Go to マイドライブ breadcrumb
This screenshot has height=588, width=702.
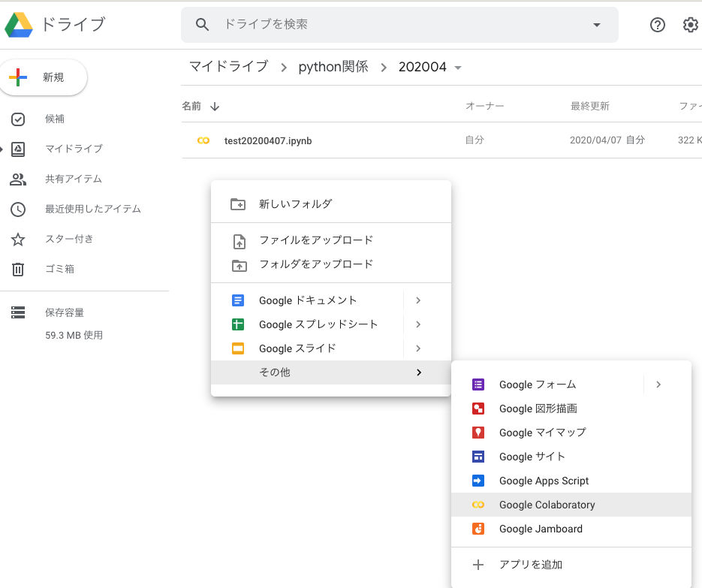pos(229,67)
